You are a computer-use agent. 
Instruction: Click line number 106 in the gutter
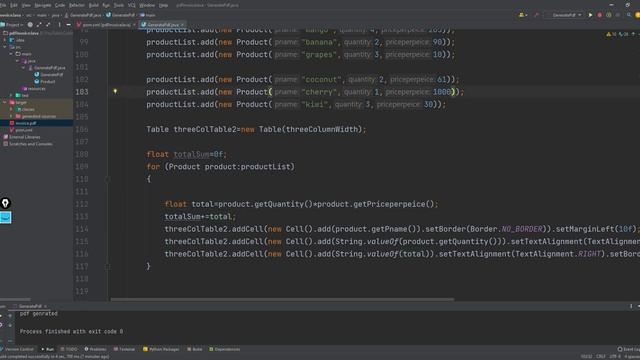tap(82, 129)
